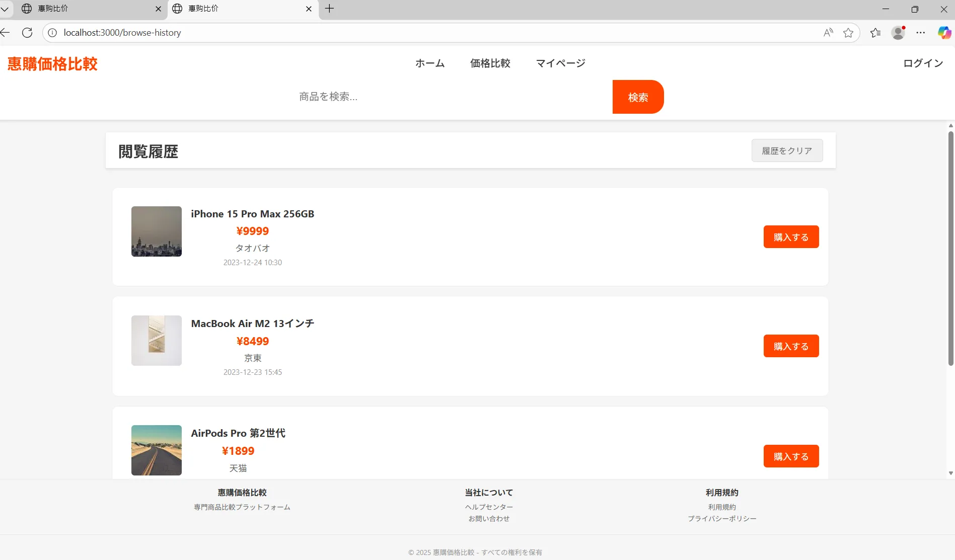Click the site information icon
The image size is (955, 560).
52,33
